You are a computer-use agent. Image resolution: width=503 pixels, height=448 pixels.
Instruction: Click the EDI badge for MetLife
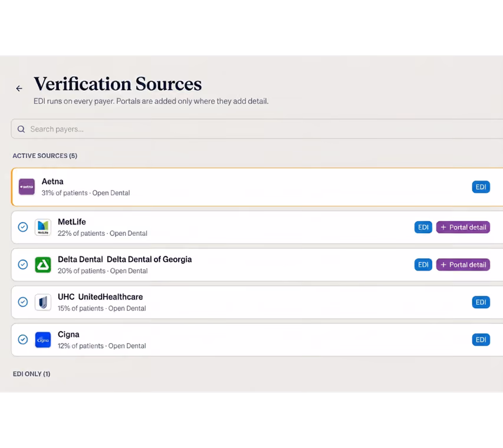click(423, 228)
